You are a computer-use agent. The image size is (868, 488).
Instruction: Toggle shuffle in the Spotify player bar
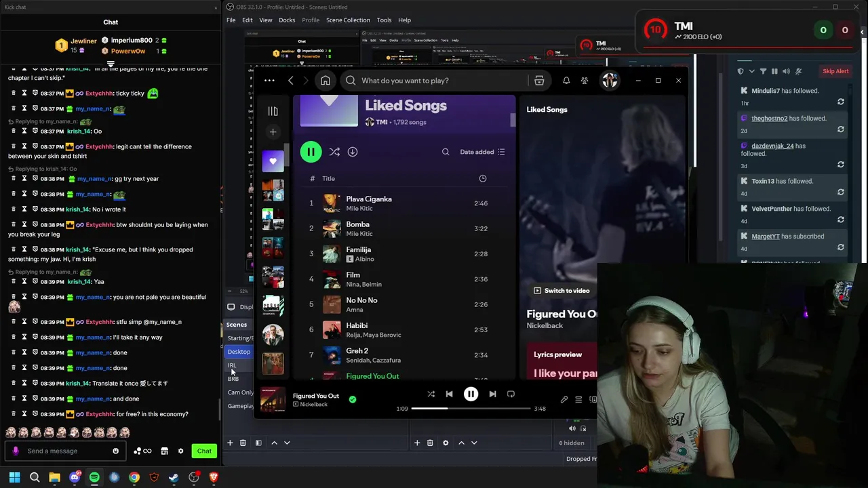click(431, 394)
